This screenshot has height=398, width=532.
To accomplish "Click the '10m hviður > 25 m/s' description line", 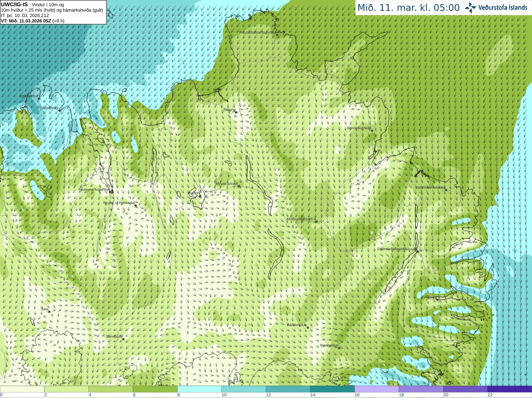I will tap(52, 10).
